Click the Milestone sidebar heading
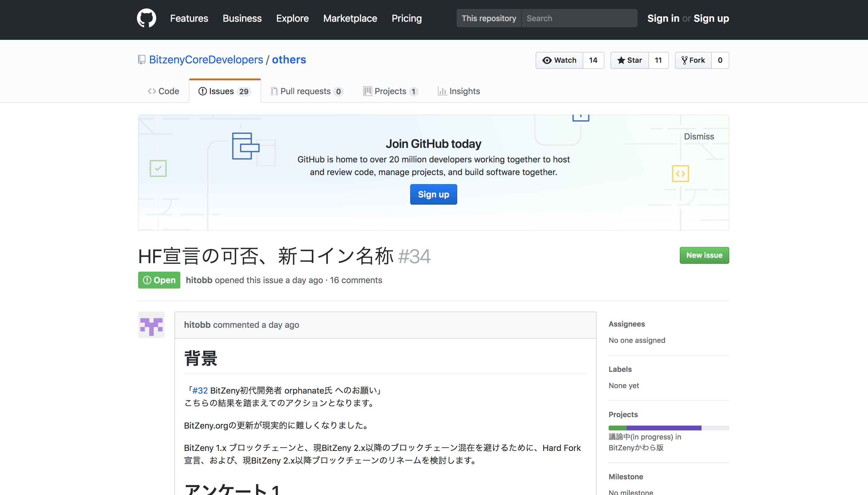The height and width of the screenshot is (495, 868). [626, 476]
